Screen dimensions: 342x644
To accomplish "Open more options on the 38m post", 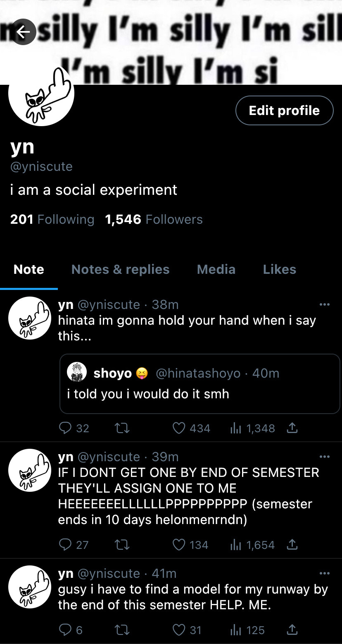I will [325, 305].
